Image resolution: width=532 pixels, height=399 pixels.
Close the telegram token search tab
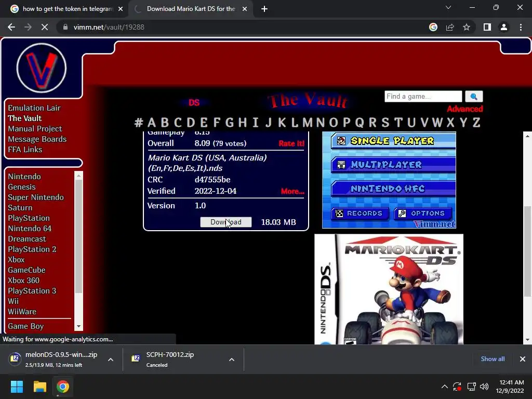click(x=121, y=9)
